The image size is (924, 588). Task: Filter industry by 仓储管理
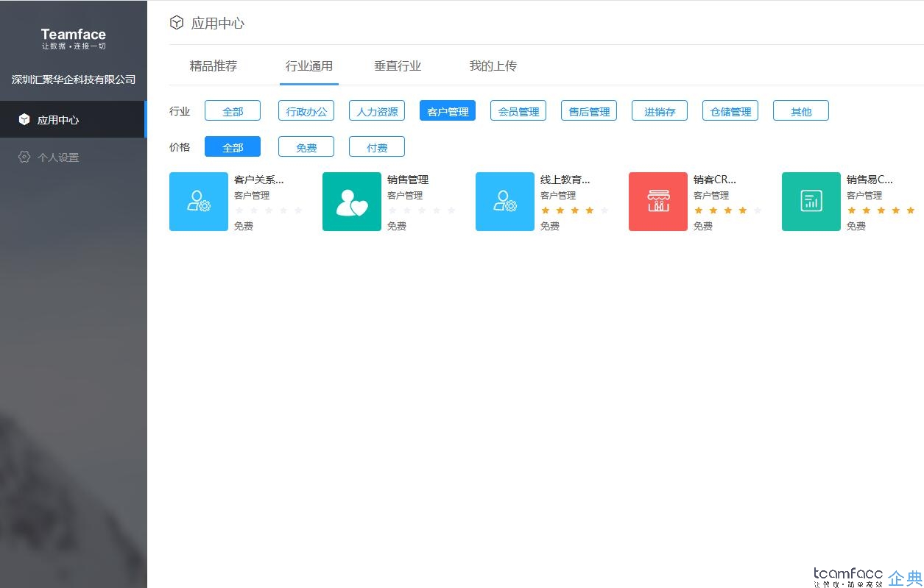[730, 111]
